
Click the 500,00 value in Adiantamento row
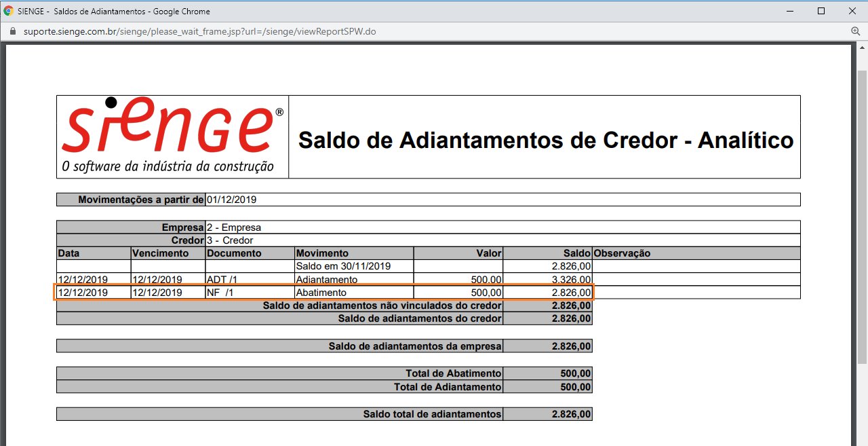pos(486,280)
